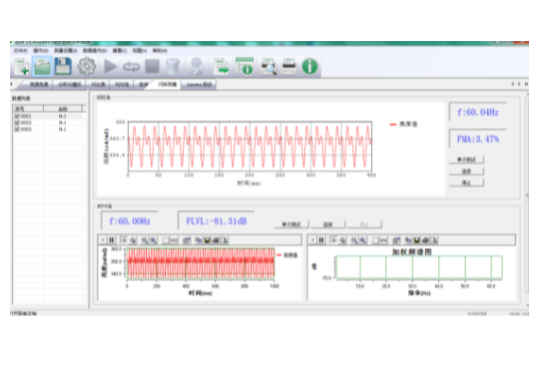540x380 pixels.
Task: Pause the left time chart plot
Action: (x=112, y=240)
